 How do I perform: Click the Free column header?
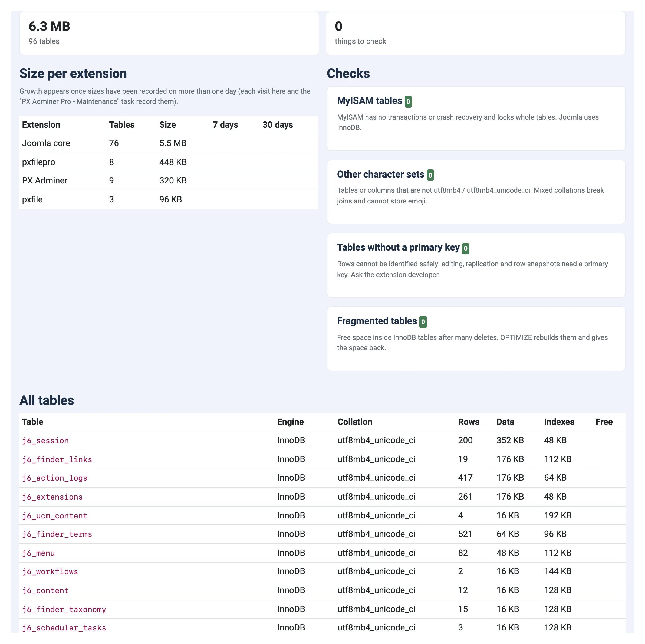(604, 422)
